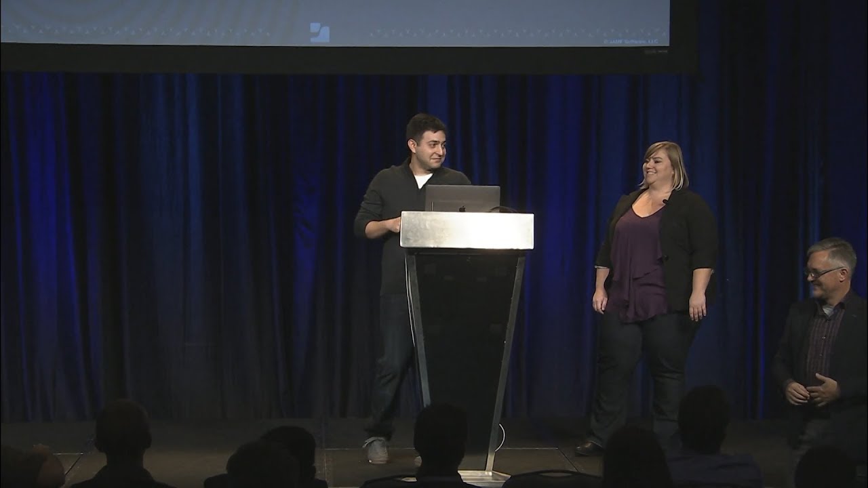Screen dimensions: 868x488
Task: Click the JAMF logo on the projection screen
Action: (x=319, y=33)
